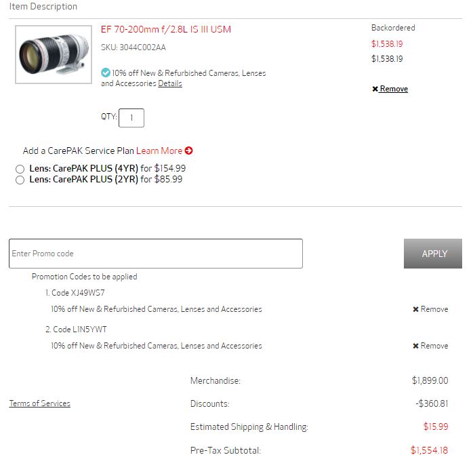
Task: Remove promo code XJ49WS7
Action: coord(434,309)
